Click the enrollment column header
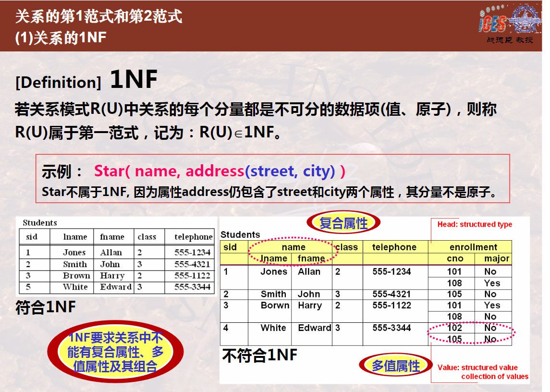The height and width of the screenshot is (392, 550). click(473, 247)
